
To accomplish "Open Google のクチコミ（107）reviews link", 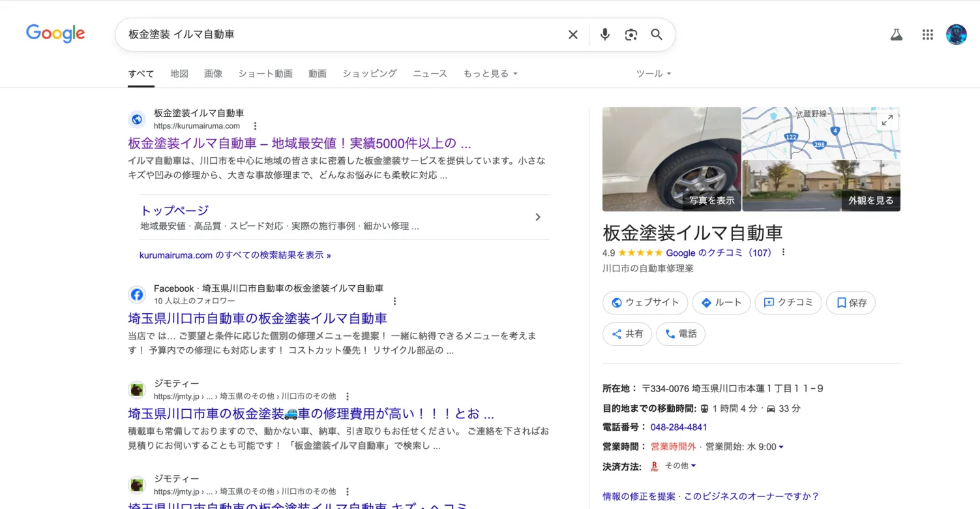I will click(719, 253).
